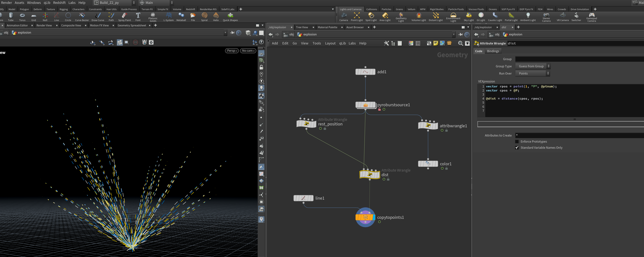This screenshot has height=257, width=644.
Task: Open the Geometry Spreadsheet tab
Action: coord(132,25)
